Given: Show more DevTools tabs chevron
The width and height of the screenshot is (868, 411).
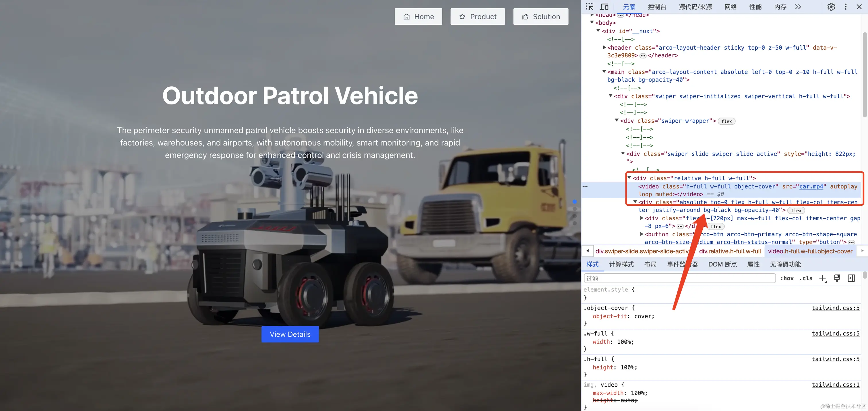Looking at the screenshot, I should point(798,7).
